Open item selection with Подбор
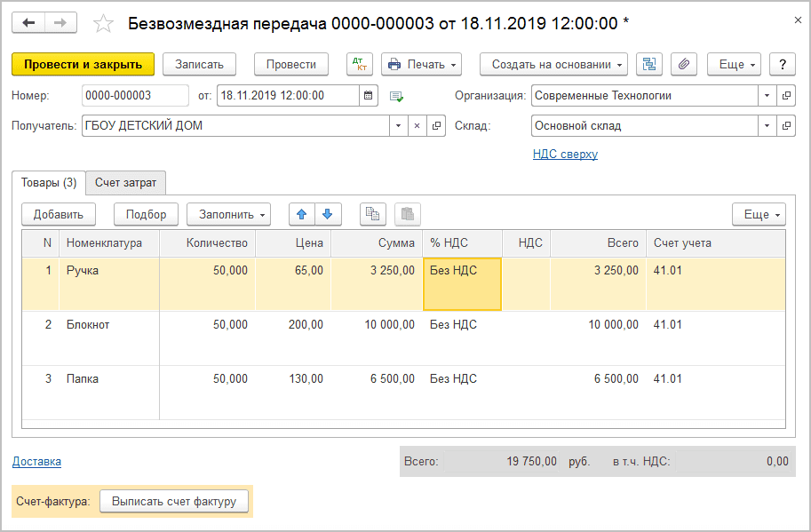The image size is (811, 532). pyautogui.click(x=147, y=214)
